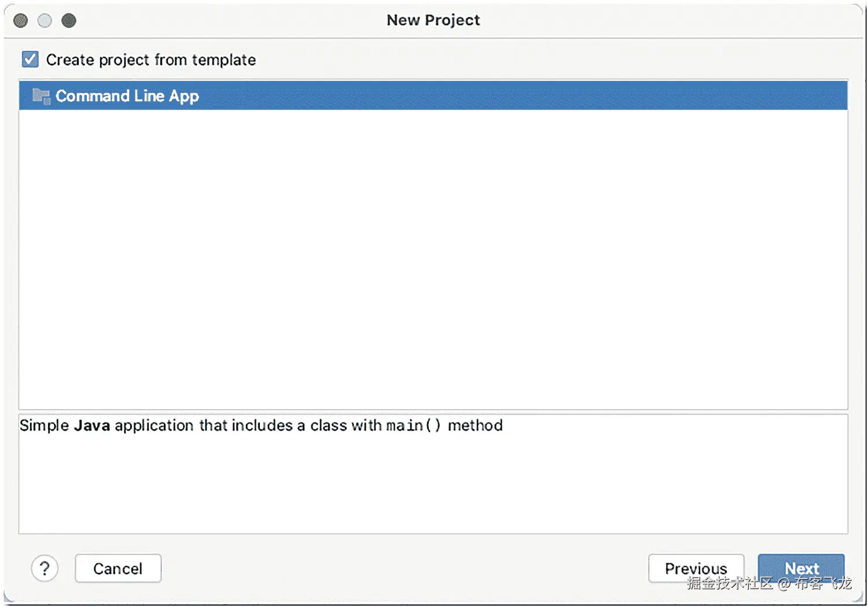Maximize the New Project dialog window
The image size is (868, 607).
click(x=69, y=21)
